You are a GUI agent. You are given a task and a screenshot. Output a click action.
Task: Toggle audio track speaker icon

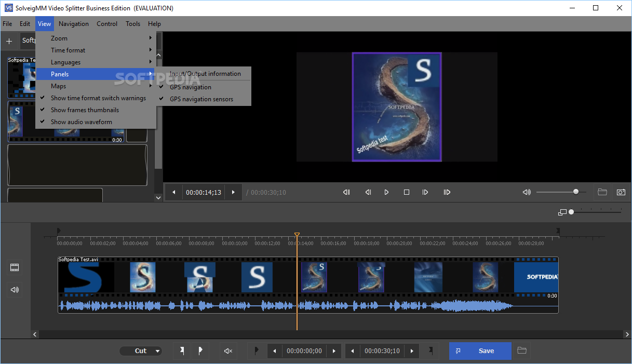coord(15,290)
